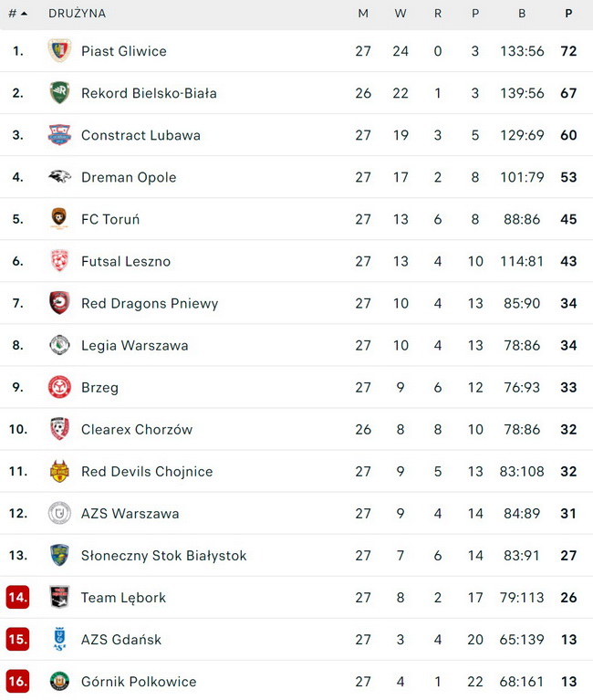Open the Red Devils Chojnice team link
Screen dimensions: 593x700
147,471
